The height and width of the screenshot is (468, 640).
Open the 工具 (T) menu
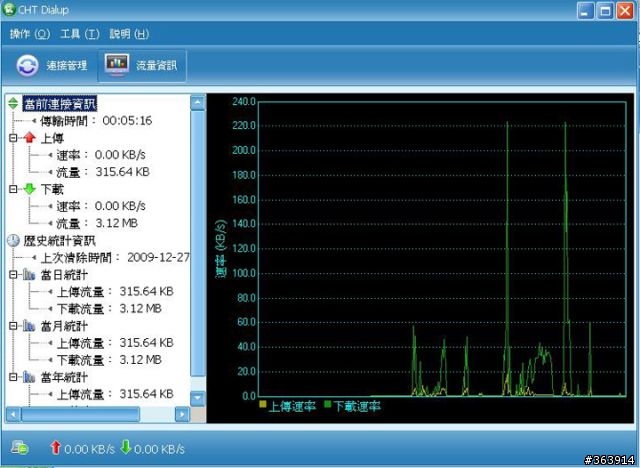pyautogui.click(x=80, y=34)
